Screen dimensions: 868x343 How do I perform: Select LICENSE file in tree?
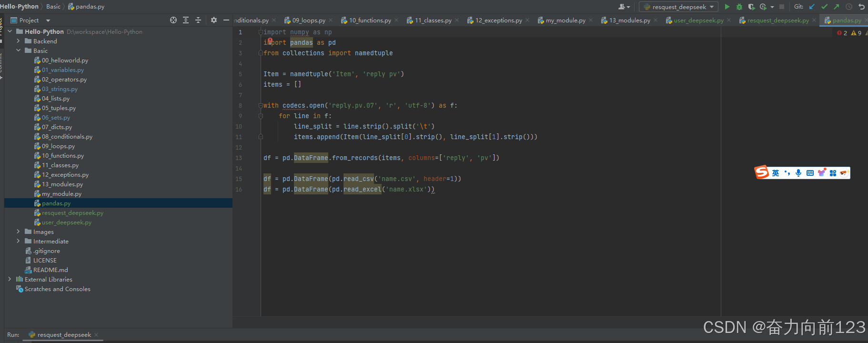[x=45, y=260]
